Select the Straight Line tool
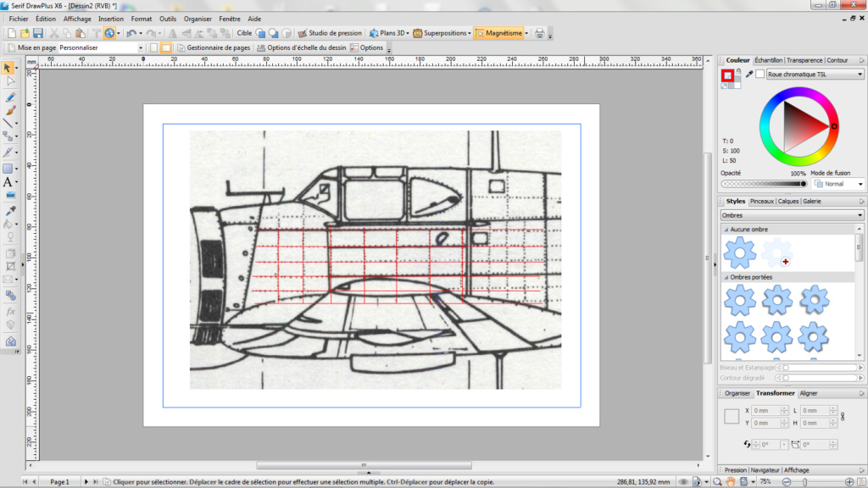The width and height of the screenshot is (868, 488). 8,123
